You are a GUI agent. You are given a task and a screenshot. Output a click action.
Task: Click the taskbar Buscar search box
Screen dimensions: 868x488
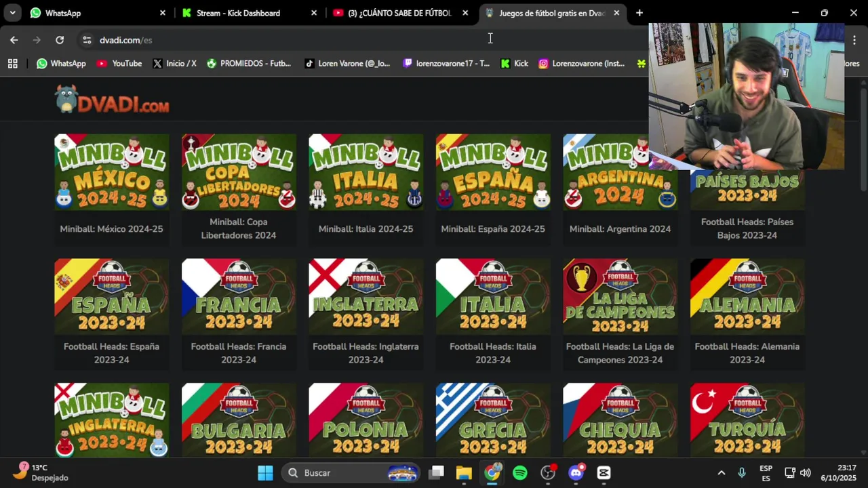click(x=351, y=472)
